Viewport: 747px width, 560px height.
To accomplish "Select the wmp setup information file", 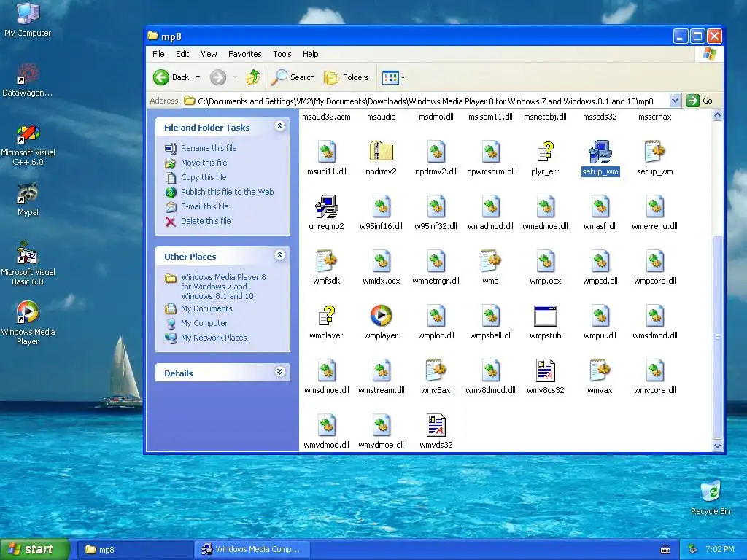I will tap(491, 267).
